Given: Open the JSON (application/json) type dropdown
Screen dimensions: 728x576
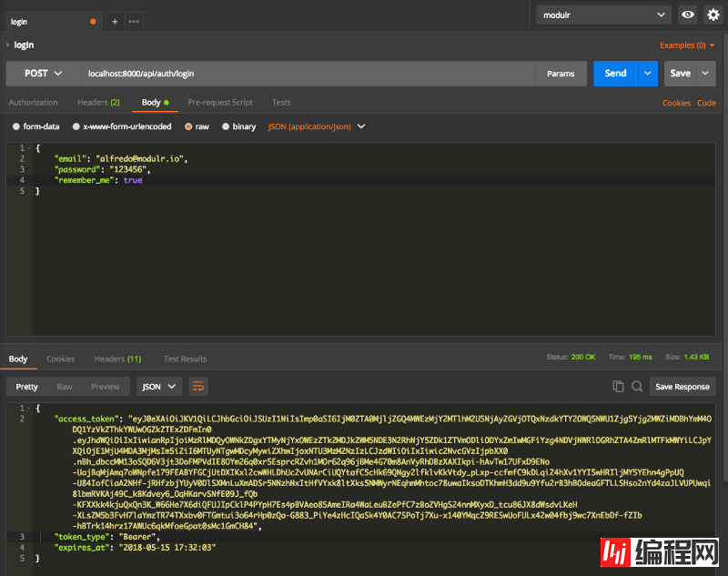Looking at the screenshot, I should pyautogui.click(x=317, y=126).
